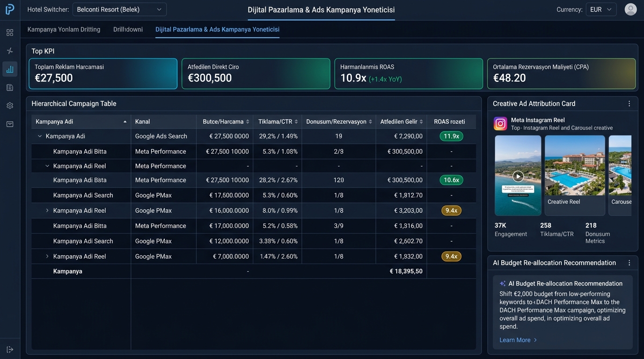
Task: Select the Dijital Pazarlama & Ads Kampanya Yoneticisi tab
Action: click(x=217, y=29)
